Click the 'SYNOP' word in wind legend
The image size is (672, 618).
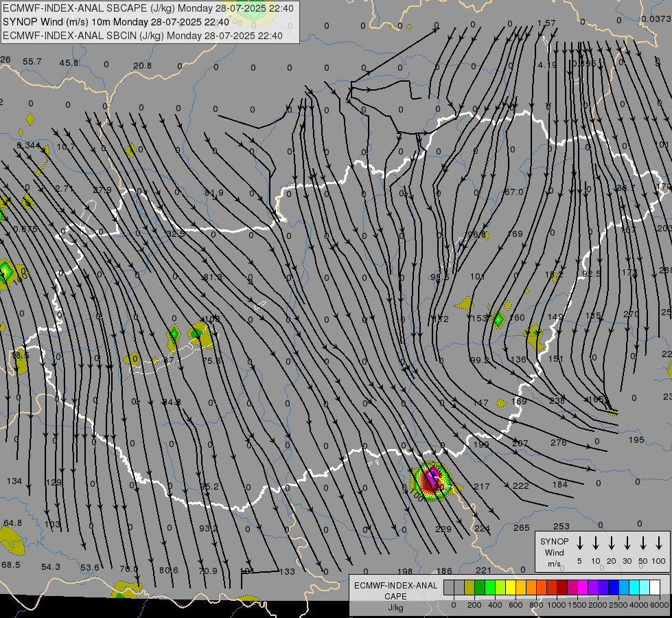pyautogui.click(x=554, y=541)
